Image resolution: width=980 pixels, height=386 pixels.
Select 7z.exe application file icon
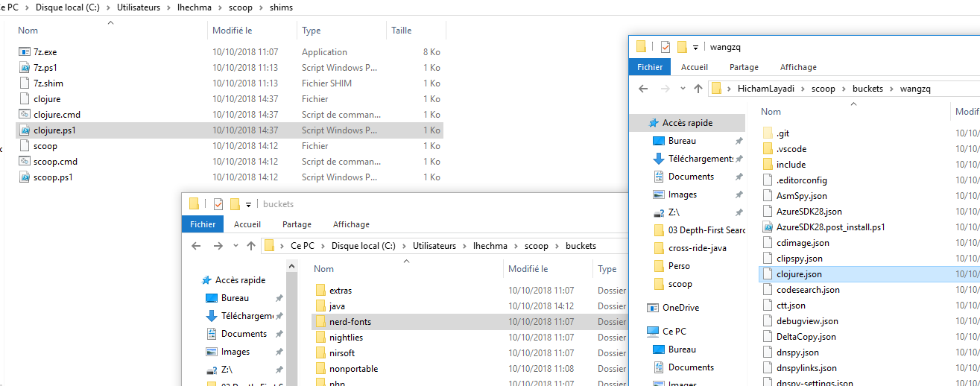pyautogui.click(x=25, y=52)
